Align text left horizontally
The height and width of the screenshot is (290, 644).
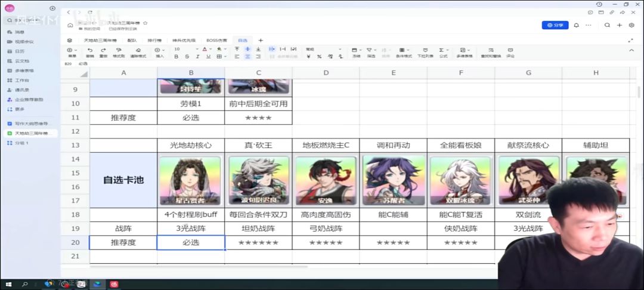pos(237,57)
